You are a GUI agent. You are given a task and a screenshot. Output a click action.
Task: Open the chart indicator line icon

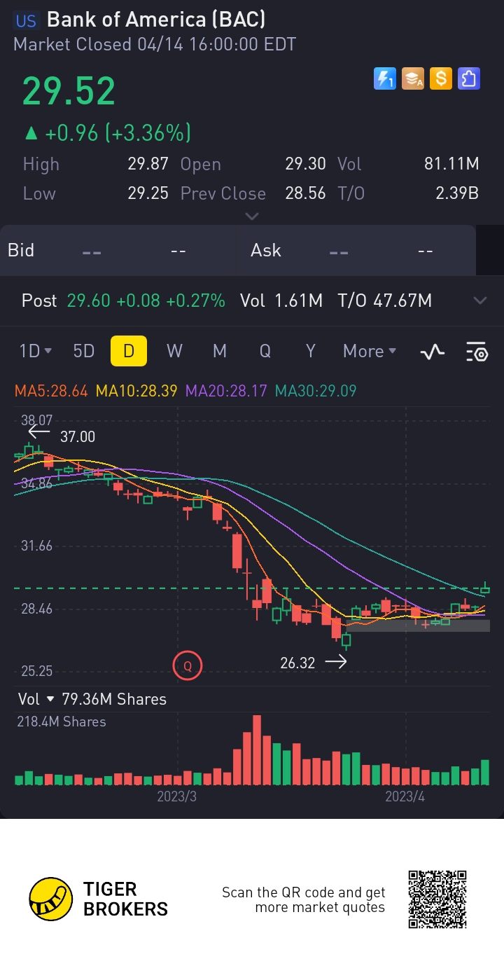pos(433,352)
